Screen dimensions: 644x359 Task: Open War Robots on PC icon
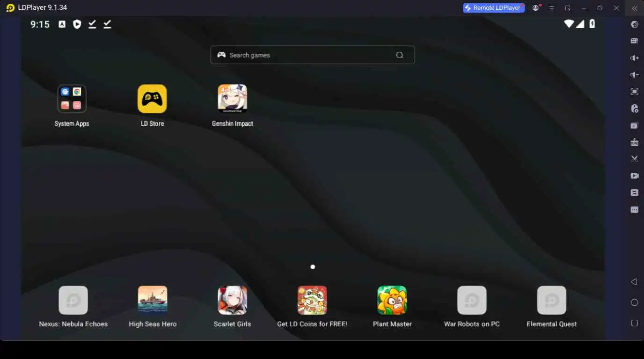pos(472,300)
